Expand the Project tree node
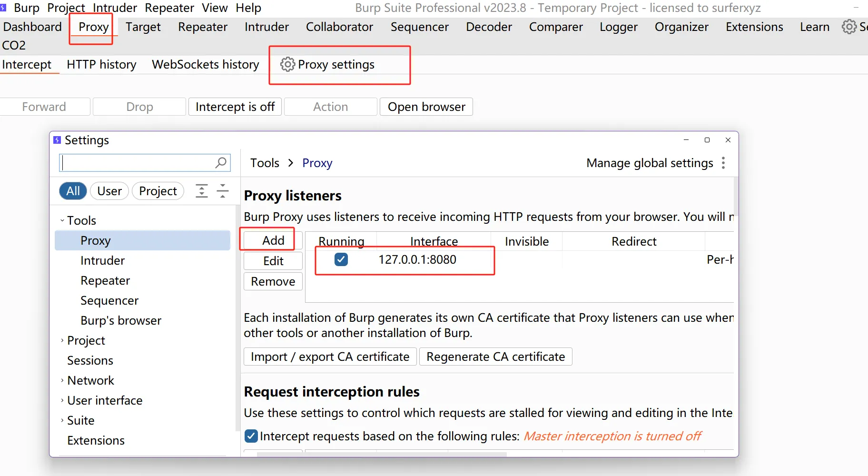Viewport: 868px width, 476px height. click(x=62, y=340)
